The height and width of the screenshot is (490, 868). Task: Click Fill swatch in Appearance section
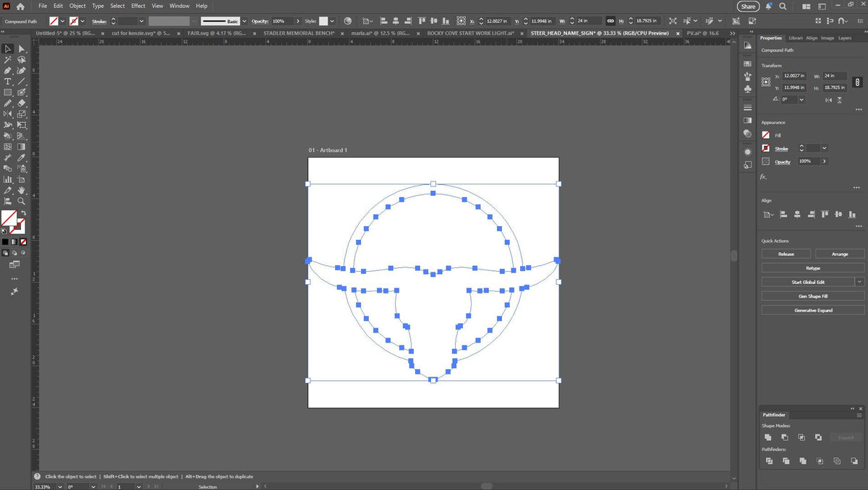pyautogui.click(x=766, y=135)
